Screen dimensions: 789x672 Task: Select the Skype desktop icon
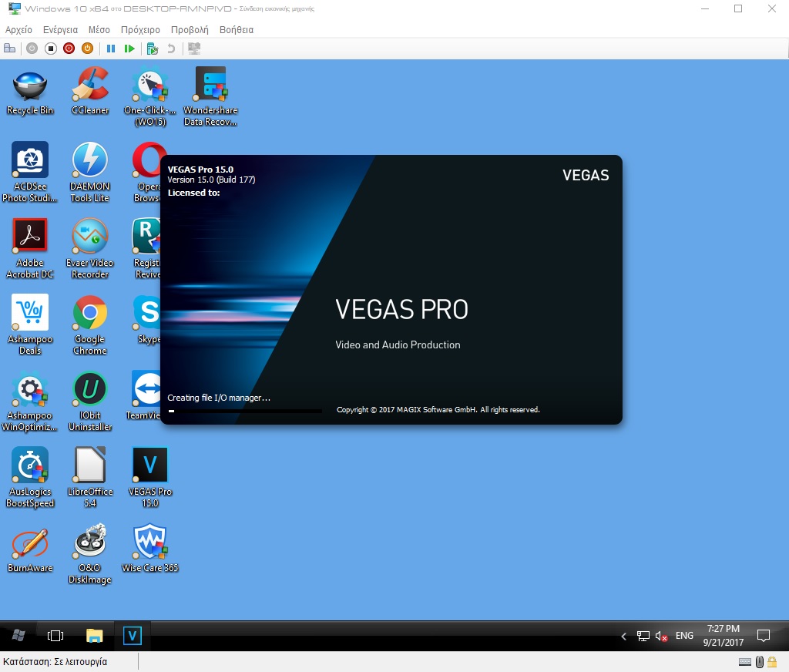pos(147,320)
